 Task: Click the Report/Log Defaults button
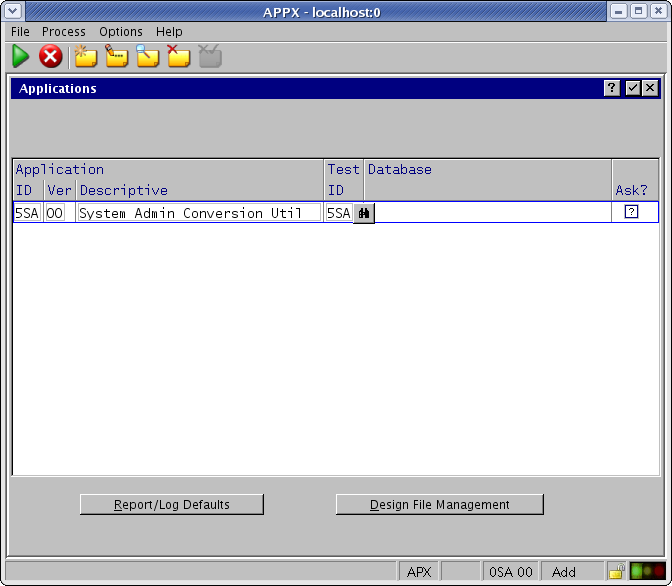coord(172,505)
